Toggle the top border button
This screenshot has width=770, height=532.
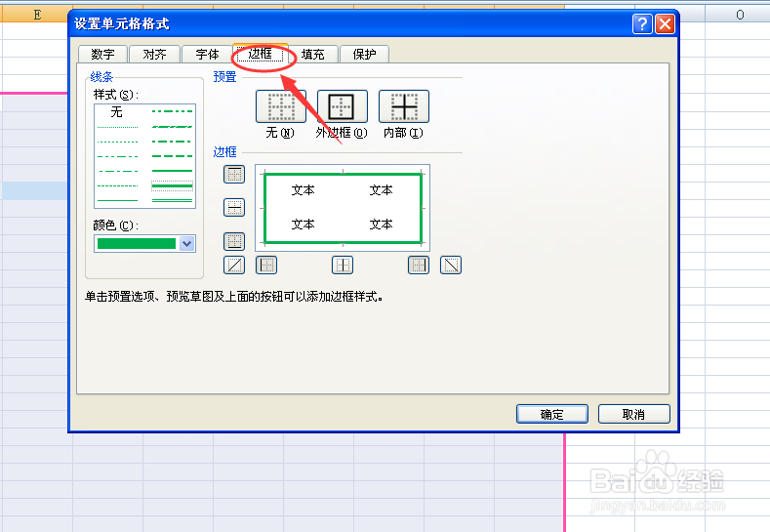click(x=234, y=174)
